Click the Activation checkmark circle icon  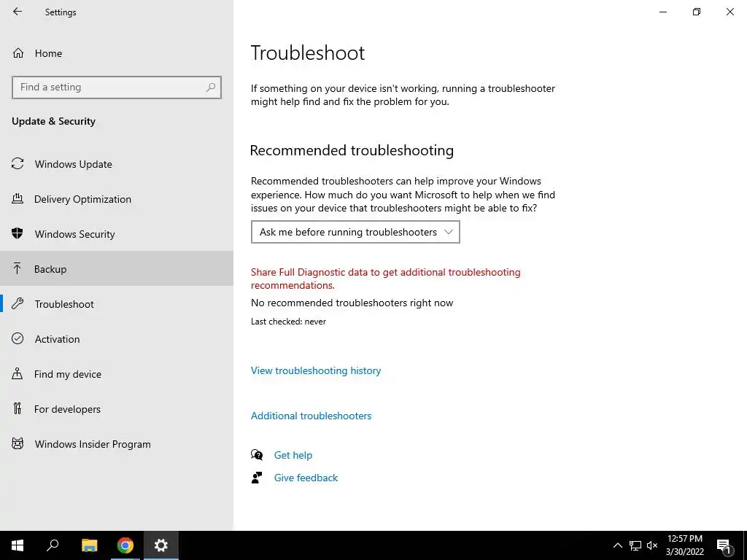coord(18,338)
